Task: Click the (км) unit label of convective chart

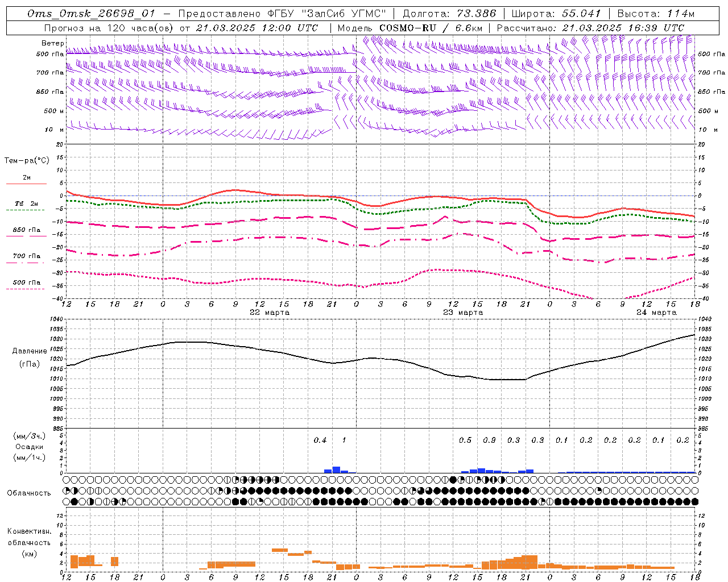Action: 30,554
